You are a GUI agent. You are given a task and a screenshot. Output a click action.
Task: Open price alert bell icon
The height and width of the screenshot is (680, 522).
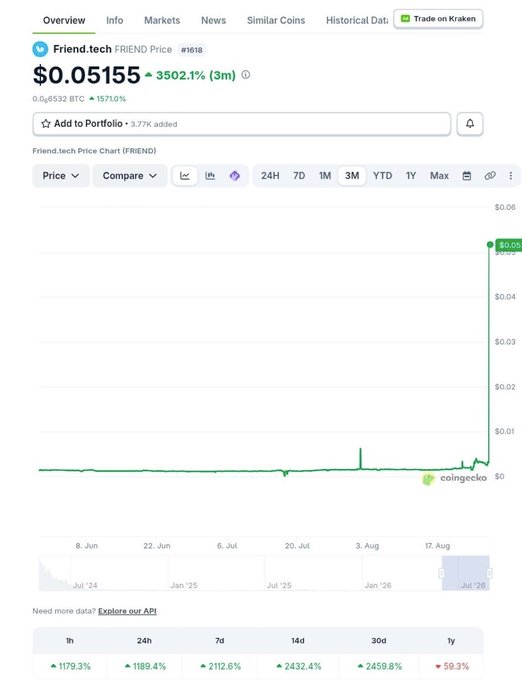tap(470, 124)
